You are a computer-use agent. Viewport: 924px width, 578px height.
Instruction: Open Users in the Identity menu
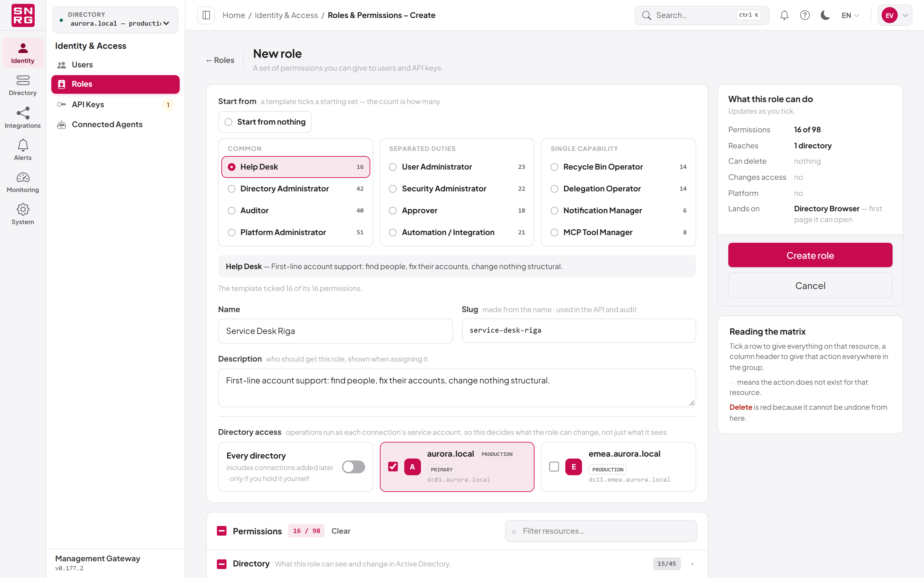pos(115,65)
